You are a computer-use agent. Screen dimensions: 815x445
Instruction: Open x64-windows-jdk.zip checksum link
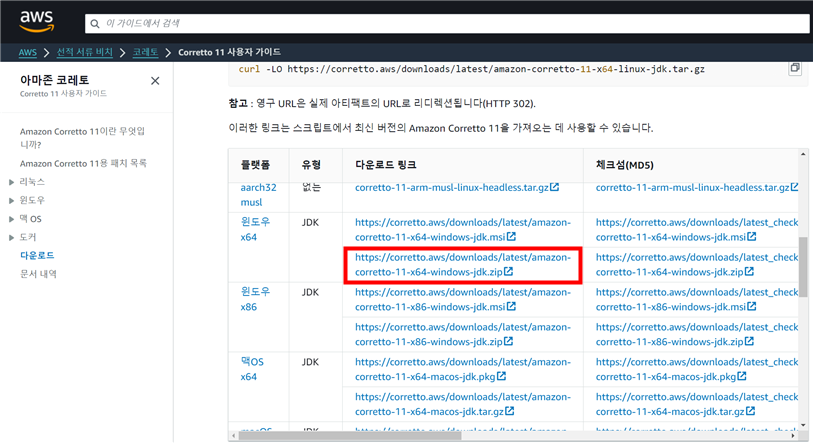pyautogui.click(x=696, y=265)
